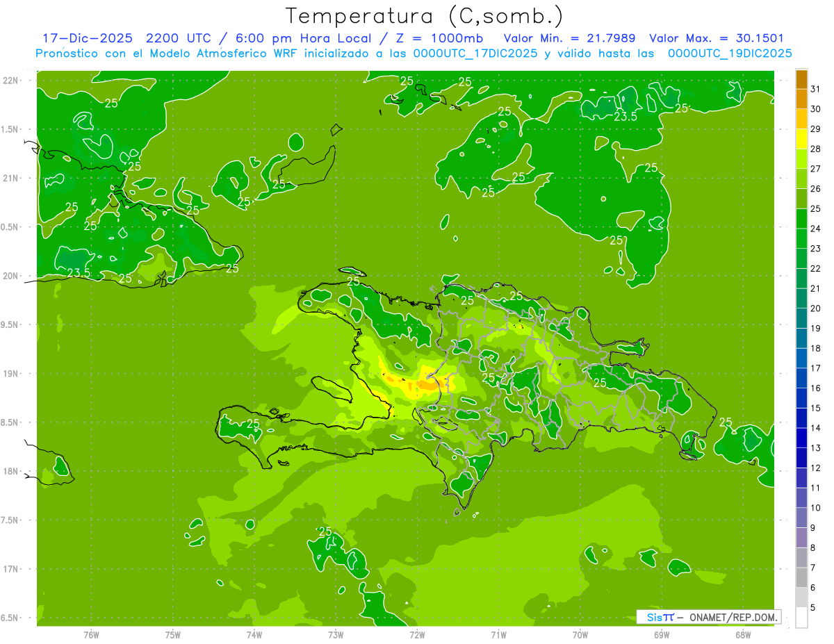Viewport: 834px width, 644px height.
Task: Click the '71W' longitude axis label
Action: click(498, 635)
